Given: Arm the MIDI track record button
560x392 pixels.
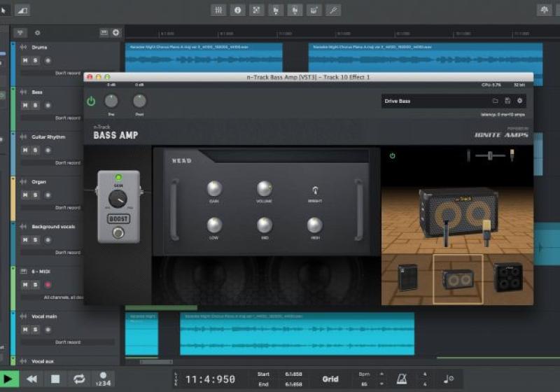Looking at the screenshot, I should coord(48,285).
